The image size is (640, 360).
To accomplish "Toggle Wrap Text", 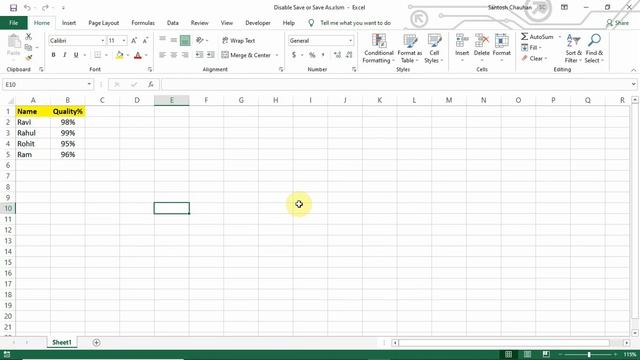I will (x=238, y=40).
